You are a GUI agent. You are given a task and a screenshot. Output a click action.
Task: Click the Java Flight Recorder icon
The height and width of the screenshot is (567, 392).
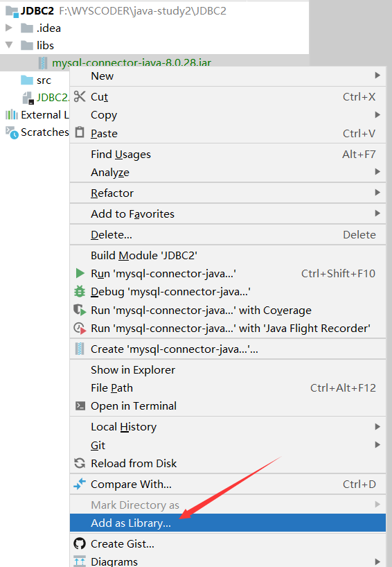click(80, 329)
